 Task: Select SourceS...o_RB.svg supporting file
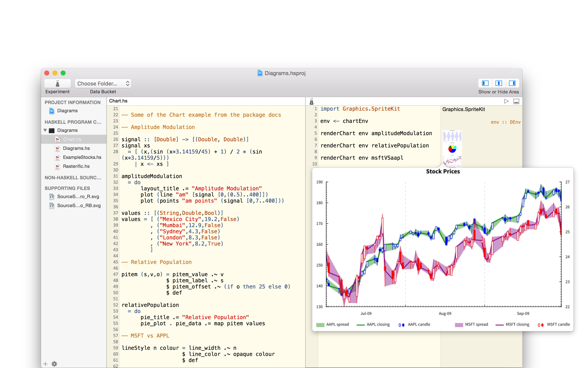click(x=79, y=205)
